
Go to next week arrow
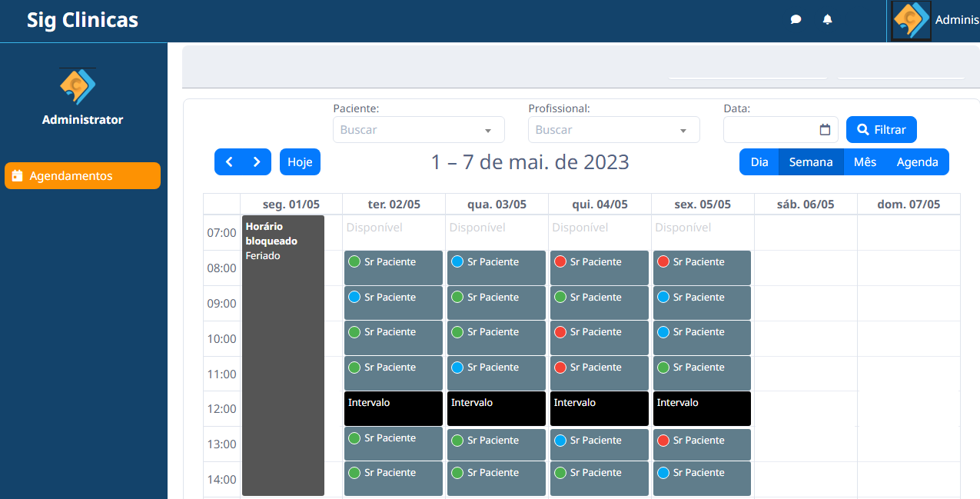coord(257,162)
